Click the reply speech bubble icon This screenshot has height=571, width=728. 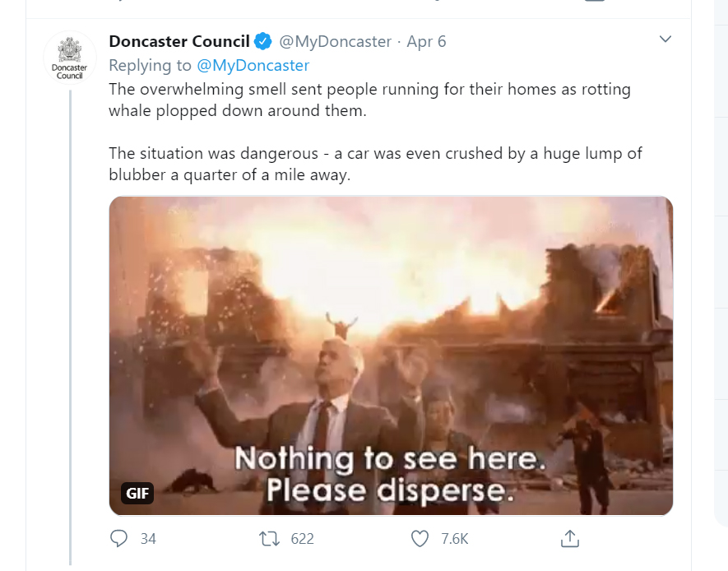coord(118,539)
